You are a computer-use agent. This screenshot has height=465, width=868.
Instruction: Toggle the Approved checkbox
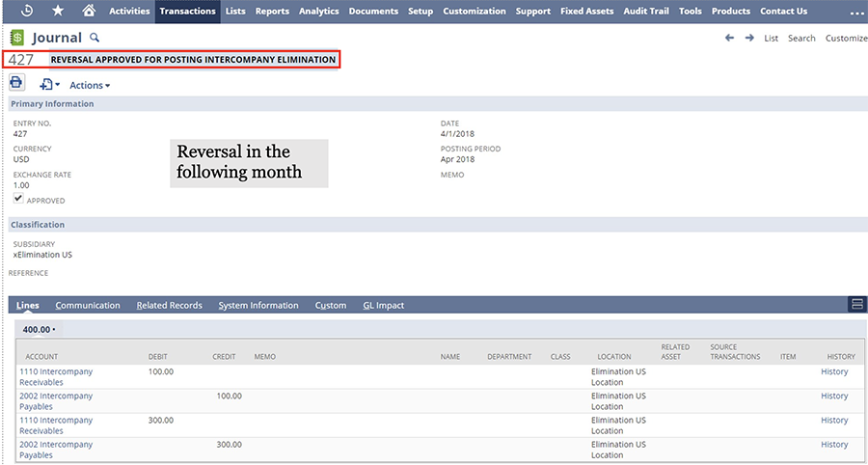[18, 199]
